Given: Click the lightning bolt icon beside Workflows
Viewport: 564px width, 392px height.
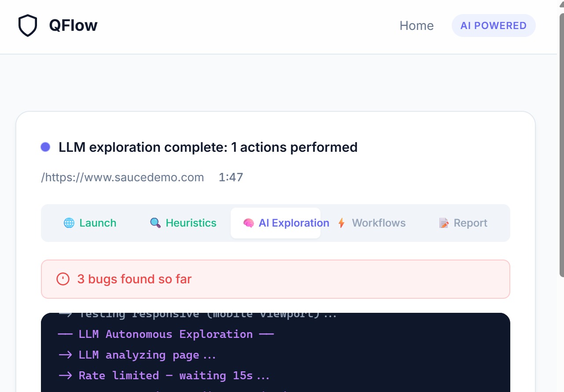Looking at the screenshot, I should 341,223.
